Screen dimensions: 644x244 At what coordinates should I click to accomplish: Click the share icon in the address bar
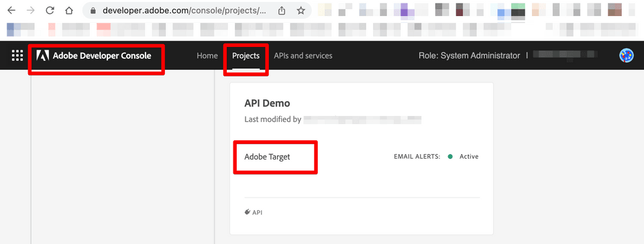[x=282, y=11]
